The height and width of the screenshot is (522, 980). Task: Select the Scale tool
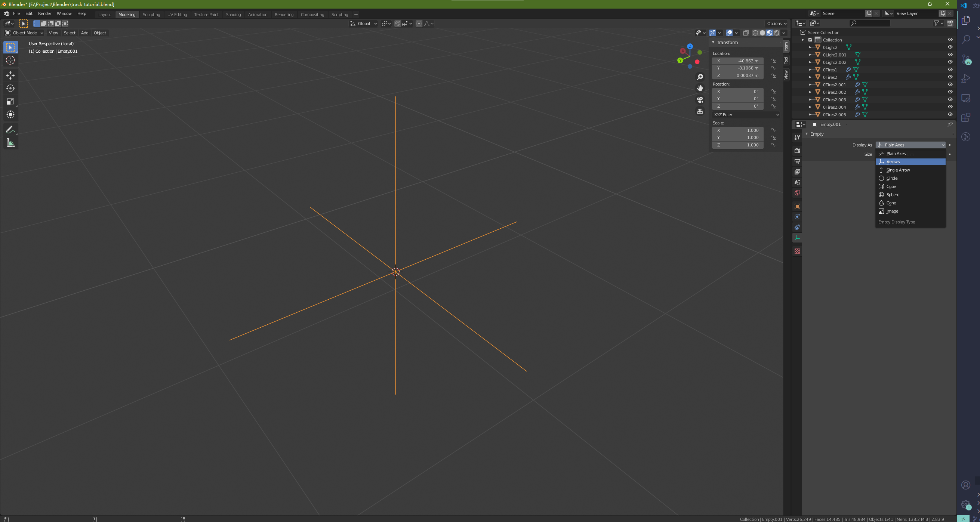click(x=10, y=102)
